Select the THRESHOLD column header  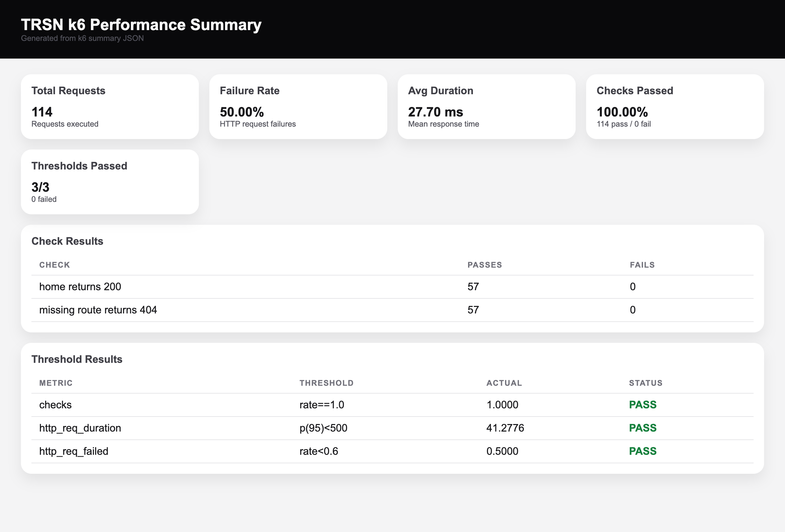326,383
